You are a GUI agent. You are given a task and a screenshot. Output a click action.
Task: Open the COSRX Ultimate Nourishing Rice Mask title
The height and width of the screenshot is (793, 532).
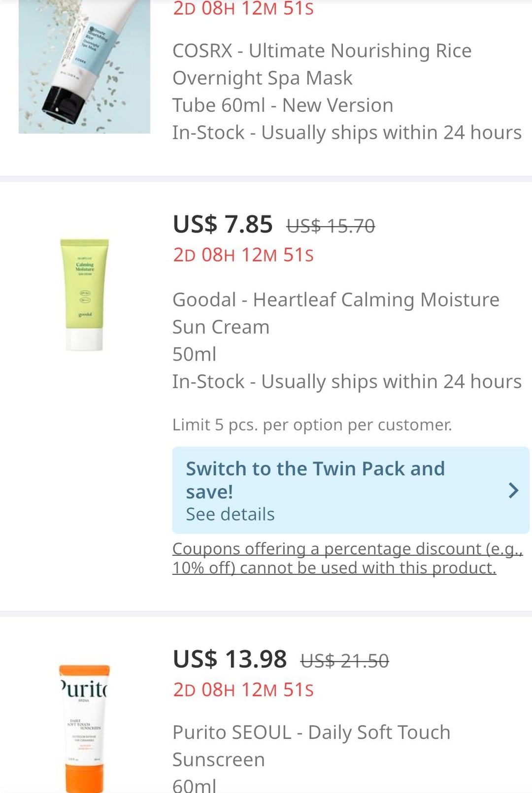[322, 64]
